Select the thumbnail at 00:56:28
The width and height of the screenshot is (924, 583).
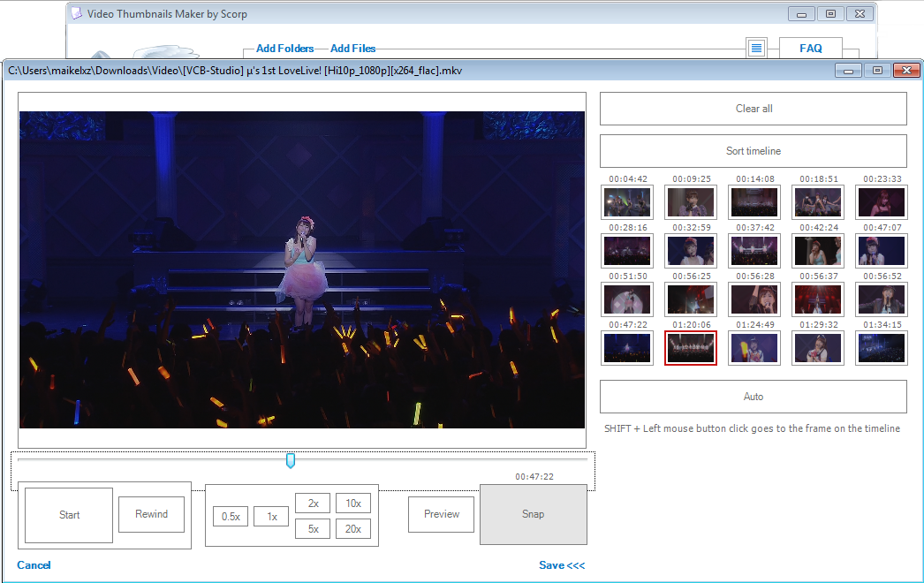tap(755, 299)
